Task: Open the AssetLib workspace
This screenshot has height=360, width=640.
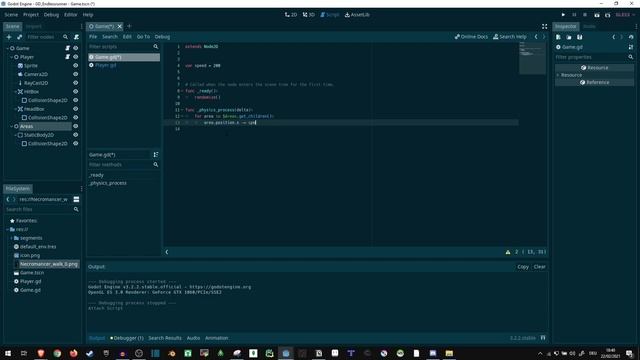Action: click(x=357, y=15)
